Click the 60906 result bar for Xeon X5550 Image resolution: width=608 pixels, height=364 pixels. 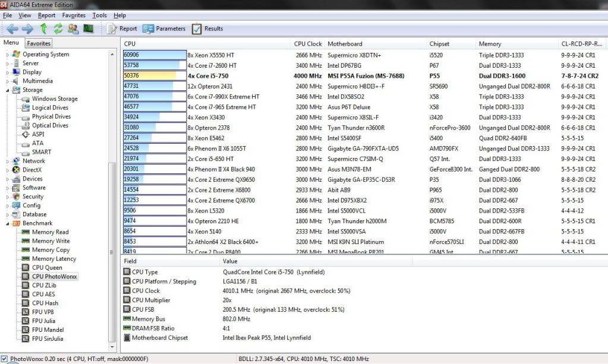click(x=155, y=55)
